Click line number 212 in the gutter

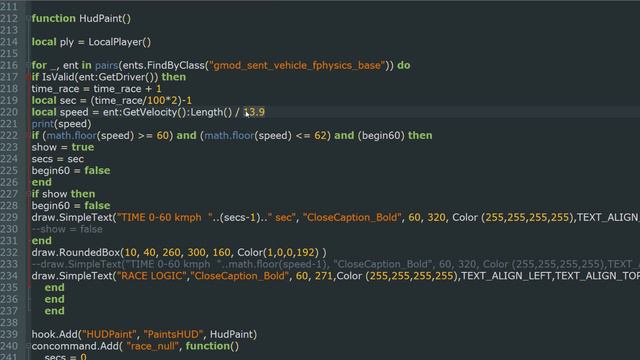(9, 18)
